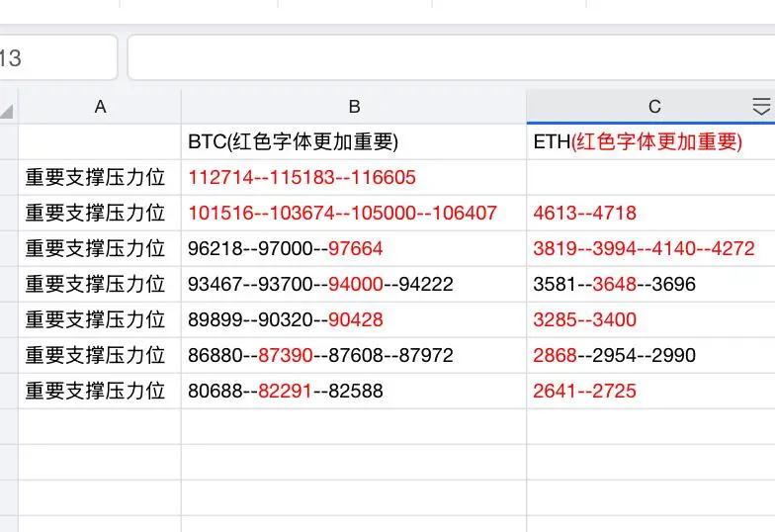The image size is (775, 532).
Task: Open the column C filter dropdown icon
Action: (761, 107)
